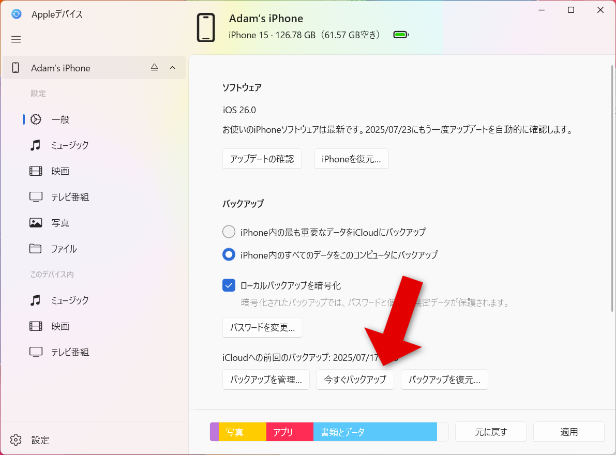This screenshot has width=616, height=455.
Task: Click アップデートの確認 button
Action: pos(262,159)
